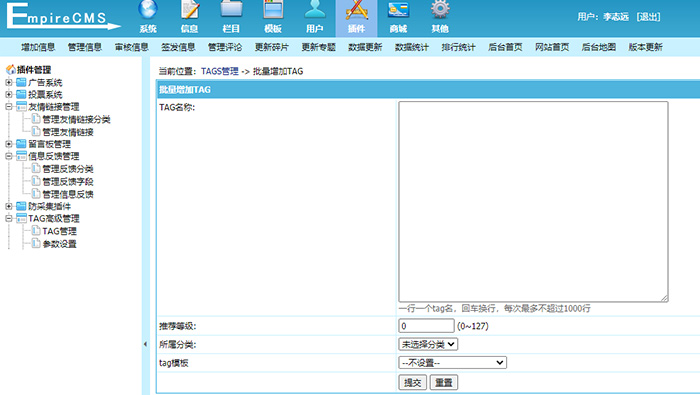The height and width of the screenshot is (395, 700).
Task: Open 管理信息反馈 tree item
Action: coord(68,194)
